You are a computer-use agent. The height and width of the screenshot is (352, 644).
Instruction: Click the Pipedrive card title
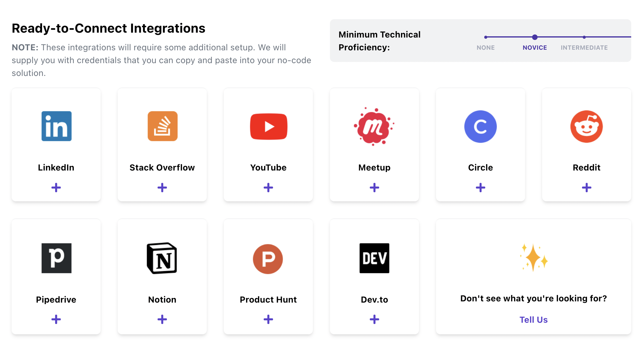point(56,300)
